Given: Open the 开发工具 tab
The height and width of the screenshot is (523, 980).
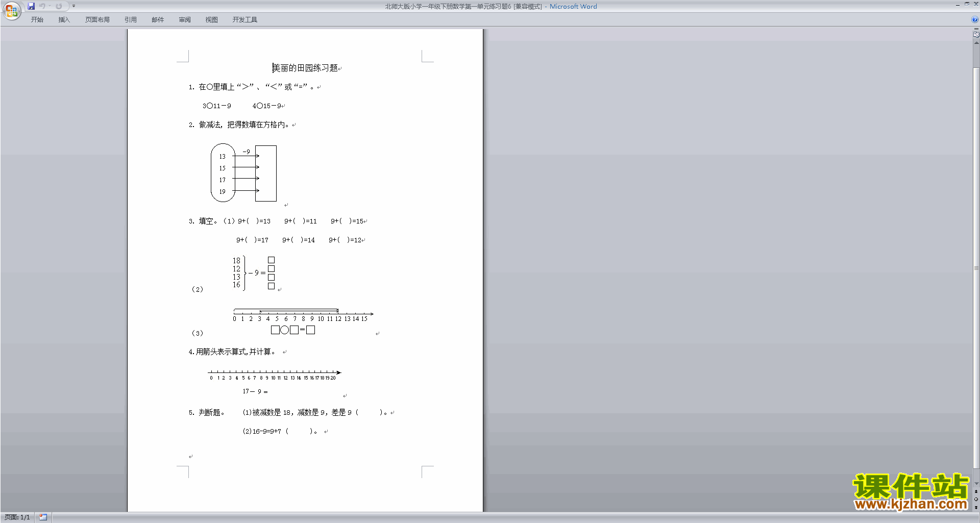Looking at the screenshot, I should point(245,20).
